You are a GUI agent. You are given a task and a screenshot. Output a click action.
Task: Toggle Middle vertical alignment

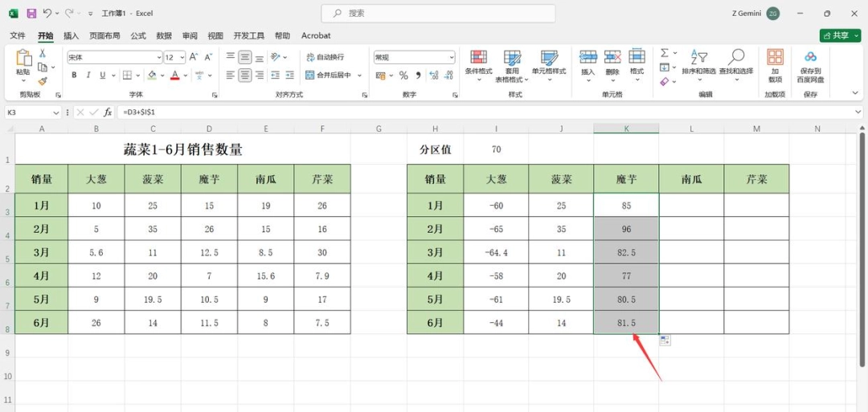click(x=245, y=57)
